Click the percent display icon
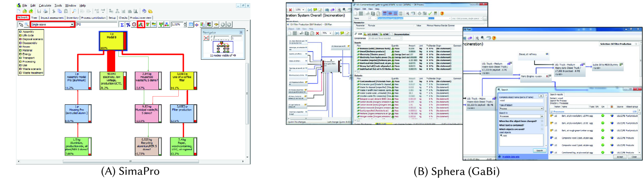 pos(128,25)
